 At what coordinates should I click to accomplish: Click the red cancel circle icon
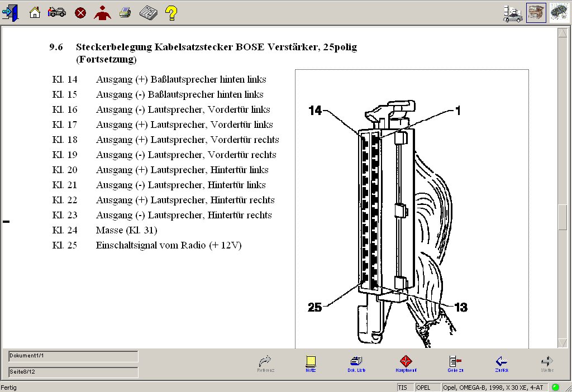click(x=80, y=12)
